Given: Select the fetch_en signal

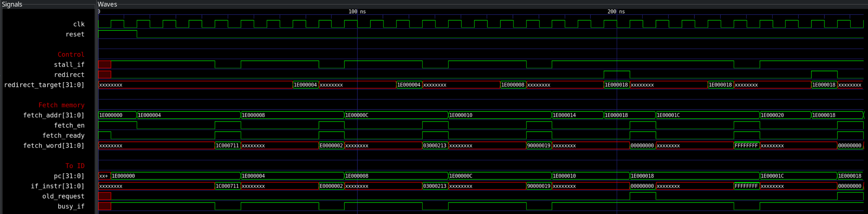Looking at the screenshot, I should (69, 125).
